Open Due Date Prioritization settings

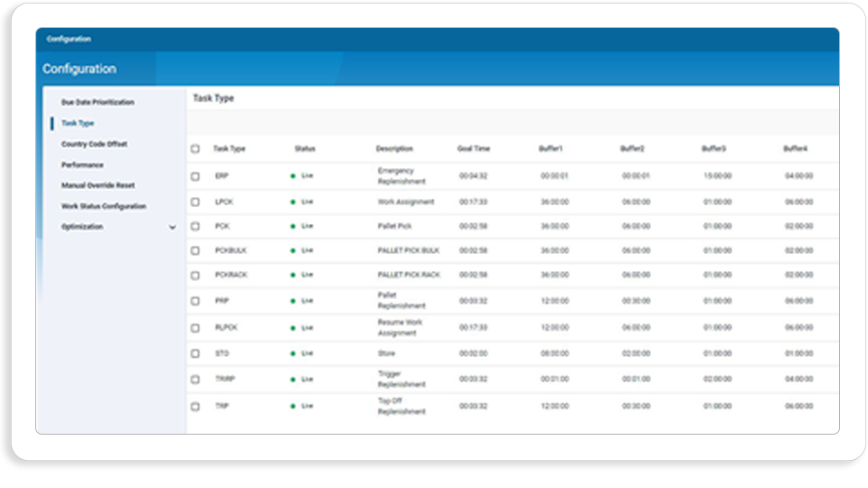pos(98,102)
